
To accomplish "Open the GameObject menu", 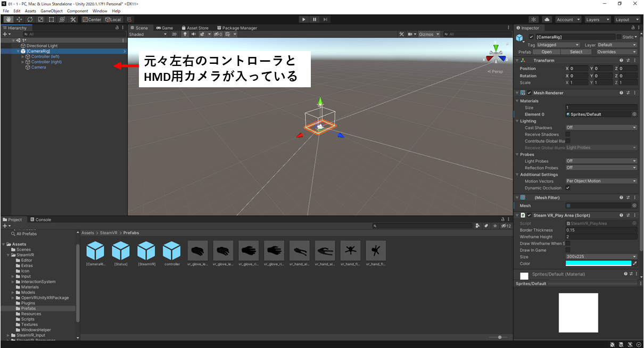I will click(51, 11).
